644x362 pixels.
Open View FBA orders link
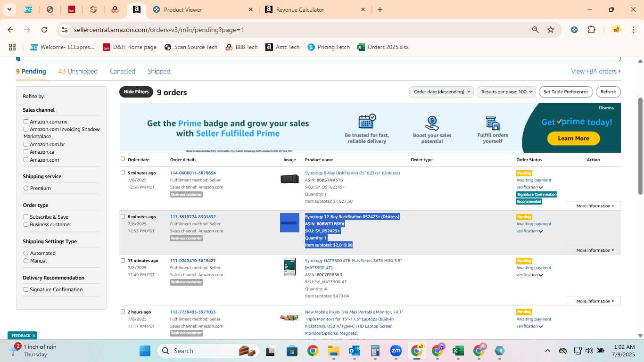pyautogui.click(x=595, y=71)
